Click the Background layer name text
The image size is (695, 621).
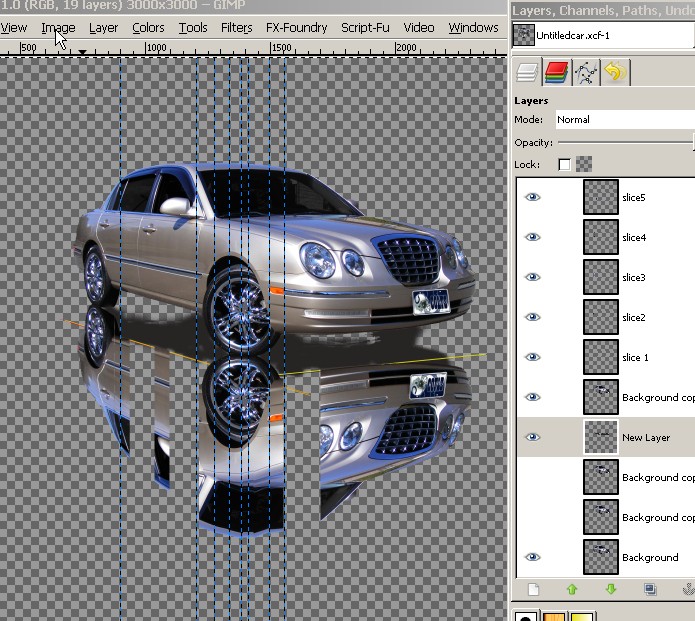tap(650, 558)
